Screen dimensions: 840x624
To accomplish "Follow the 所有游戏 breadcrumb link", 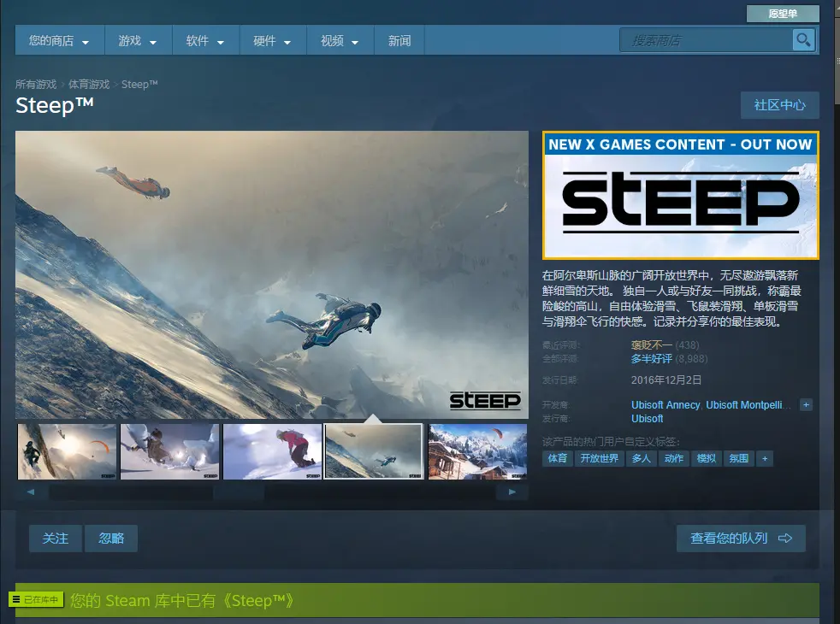I will point(36,84).
